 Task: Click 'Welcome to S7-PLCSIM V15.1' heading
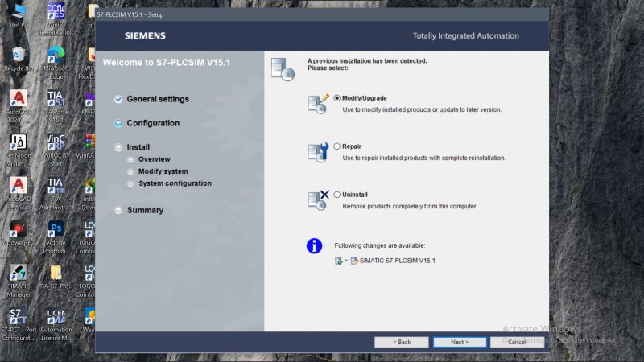click(167, 63)
